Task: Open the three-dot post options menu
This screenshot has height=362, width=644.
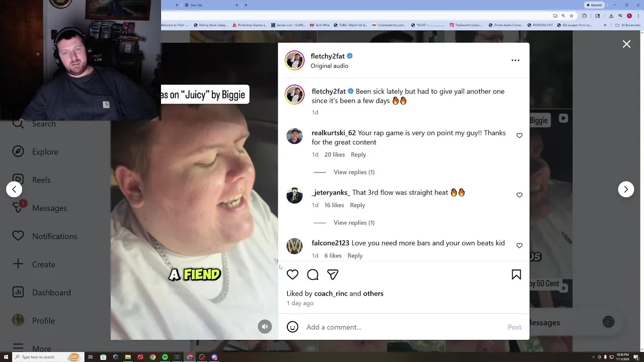Action: click(x=515, y=60)
